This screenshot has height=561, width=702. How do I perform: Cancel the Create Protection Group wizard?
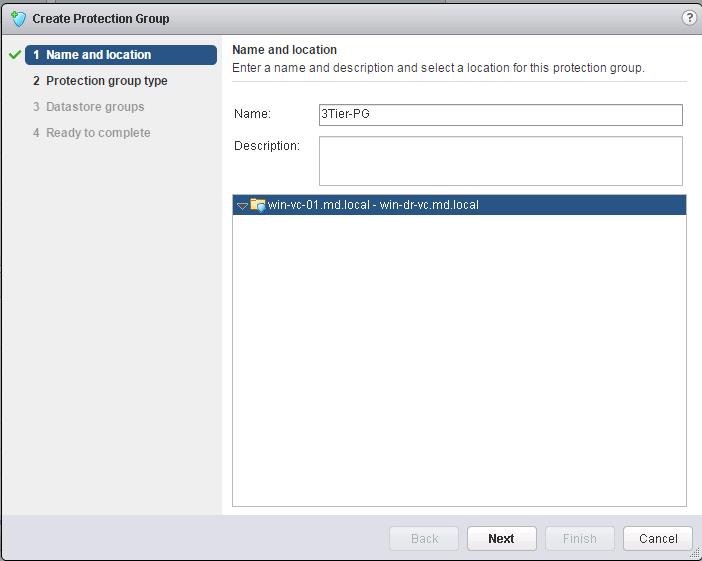tap(658, 538)
